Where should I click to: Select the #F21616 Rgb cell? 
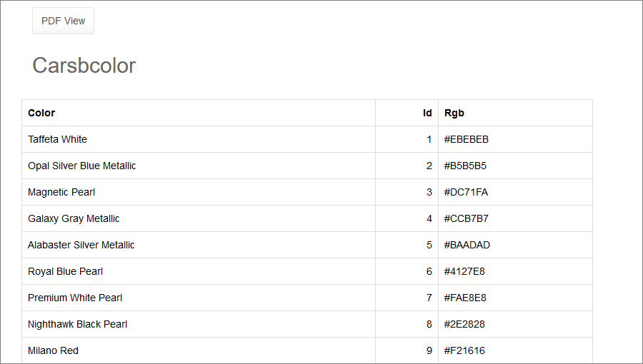[x=464, y=350]
